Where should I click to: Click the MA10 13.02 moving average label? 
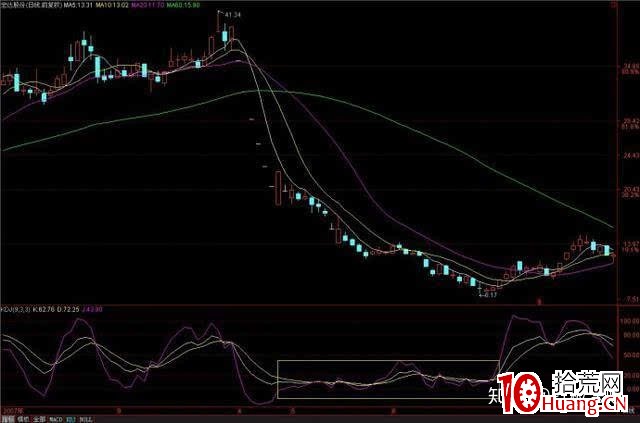112,5
